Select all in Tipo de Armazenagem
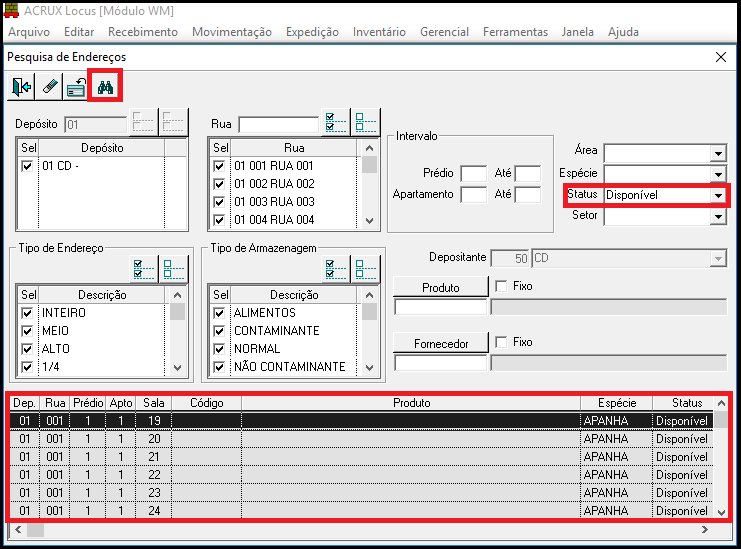Screen dimensions: 741x549 click(336, 269)
